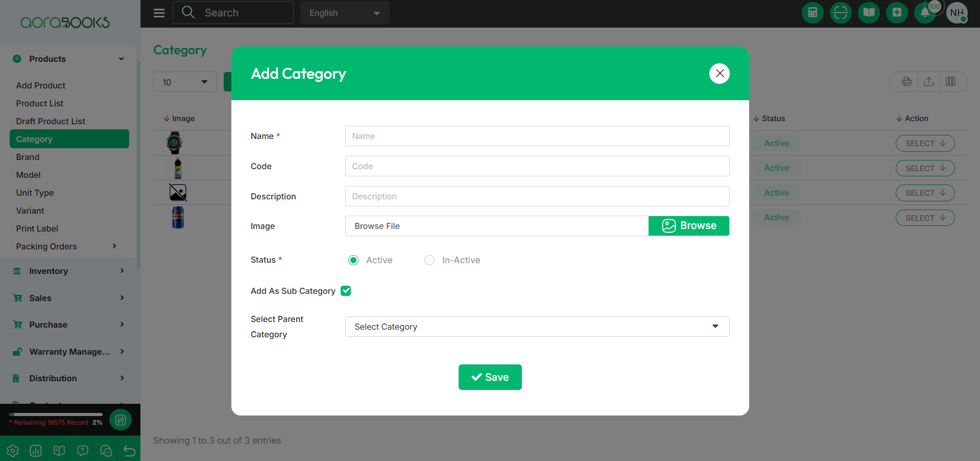Focus the Description input field
The width and height of the screenshot is (980, 461).
(537, 196)
